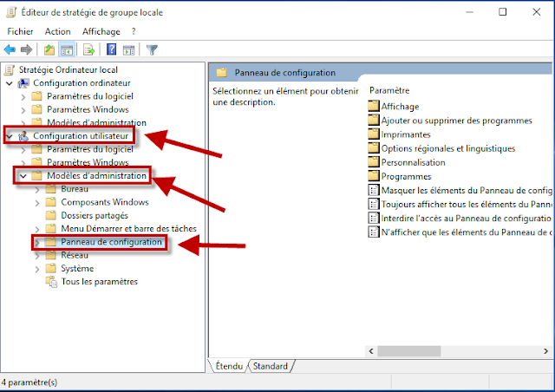
Task: Click the forward arrow toolbar icon
Action: [x=27, y=50]
